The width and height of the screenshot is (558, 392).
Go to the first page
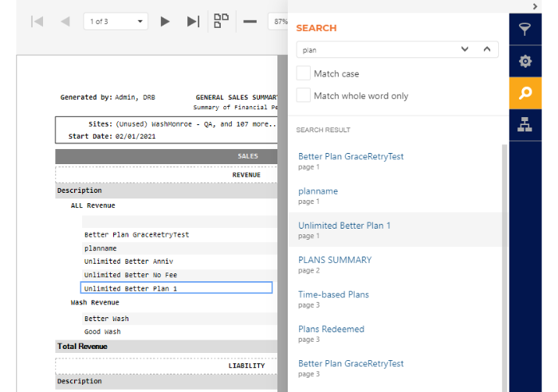[x=37, y=22]
